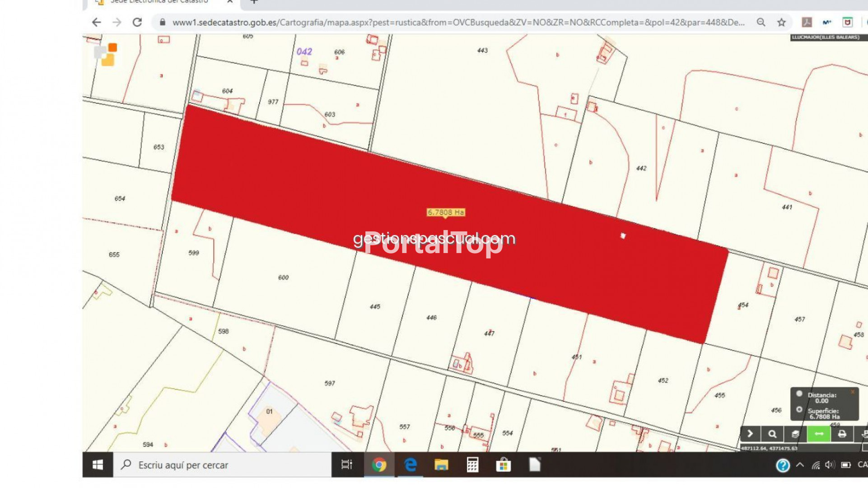Click the map print icon

pos(842,434)
